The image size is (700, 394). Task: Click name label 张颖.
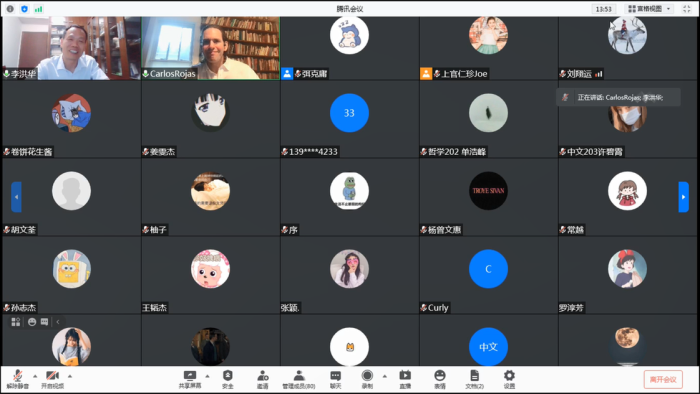(290, 308)
